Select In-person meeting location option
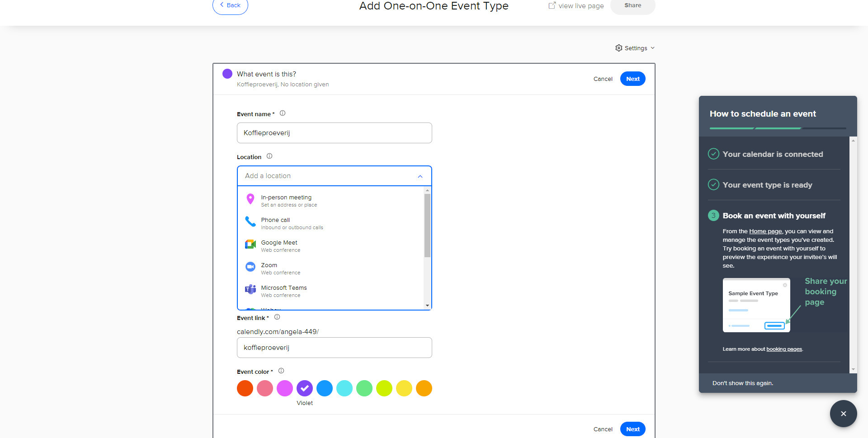The height and width of the screenshot is (438, 868). (x=331, y=201)
